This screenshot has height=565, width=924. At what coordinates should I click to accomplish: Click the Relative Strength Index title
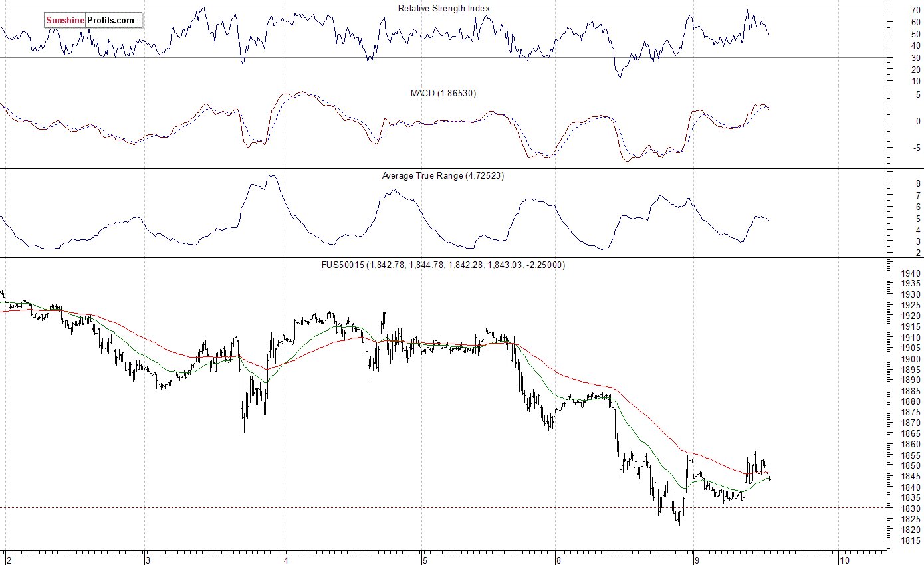click(x=444, y=8)
